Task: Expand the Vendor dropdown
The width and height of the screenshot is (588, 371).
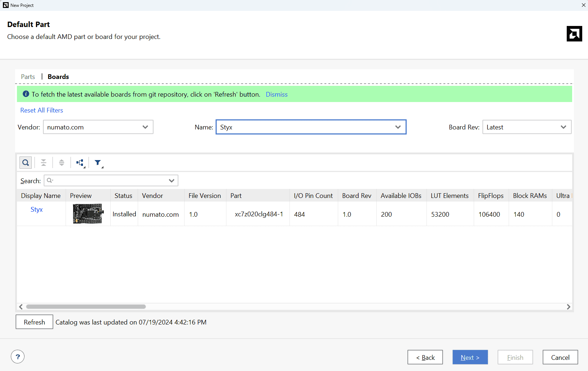Action: 98,127
